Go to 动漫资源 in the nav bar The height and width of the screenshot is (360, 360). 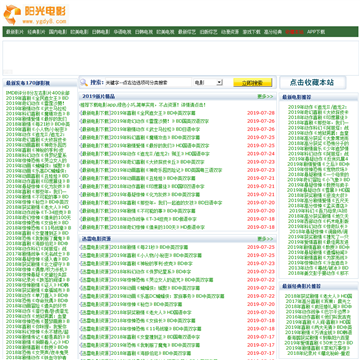tap(230, 32)
